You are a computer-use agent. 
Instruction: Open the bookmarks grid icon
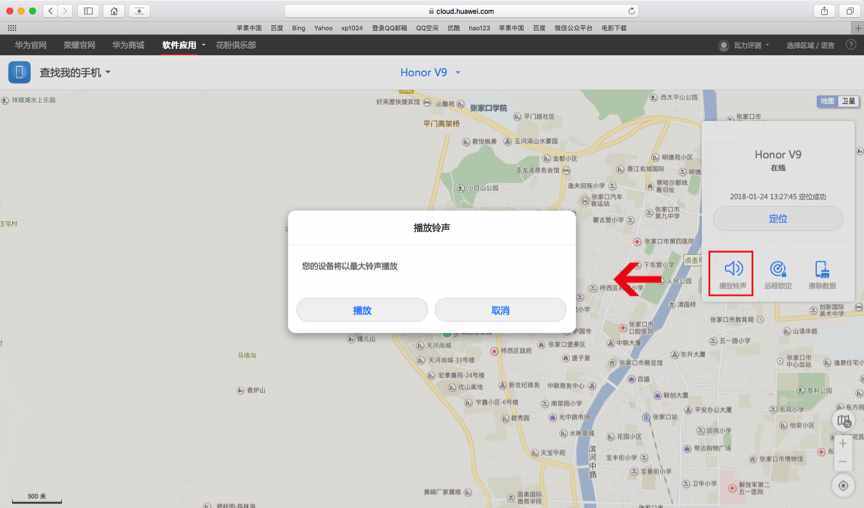point(12,28)
